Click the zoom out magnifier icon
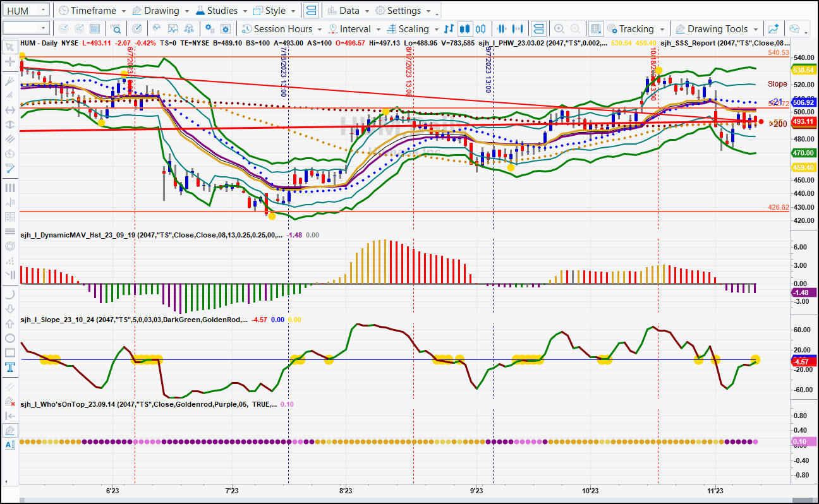 [x=575, y=29]
